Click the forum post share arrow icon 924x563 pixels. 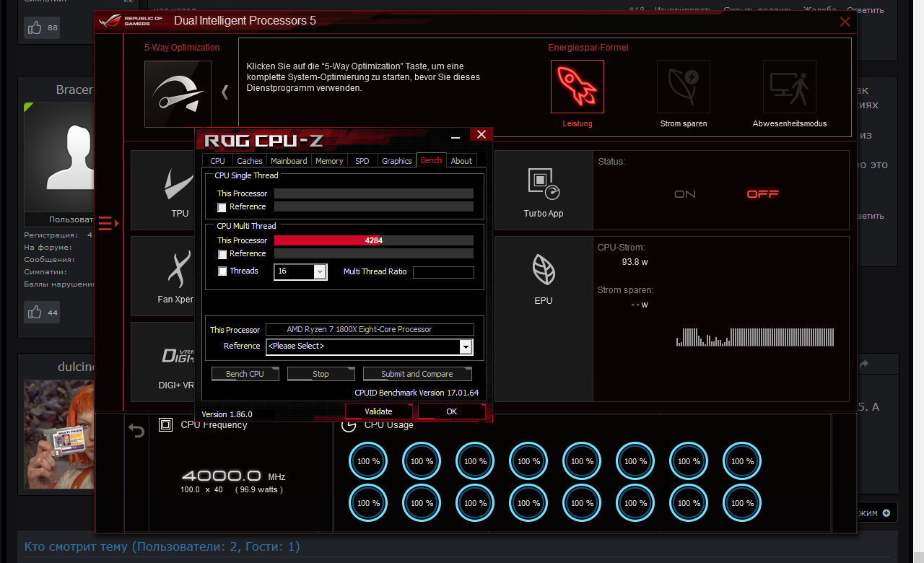(x=864, y=365)
